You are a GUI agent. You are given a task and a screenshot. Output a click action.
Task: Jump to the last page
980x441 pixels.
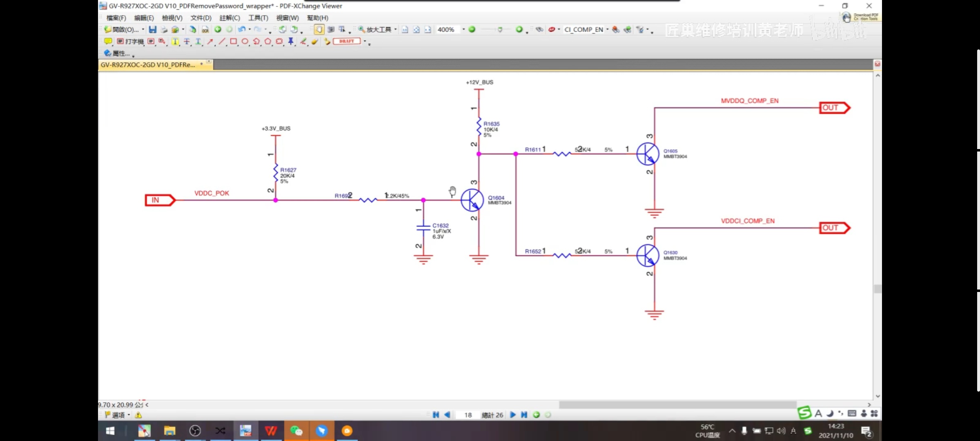pyautogui.click(x=524, y=415)
